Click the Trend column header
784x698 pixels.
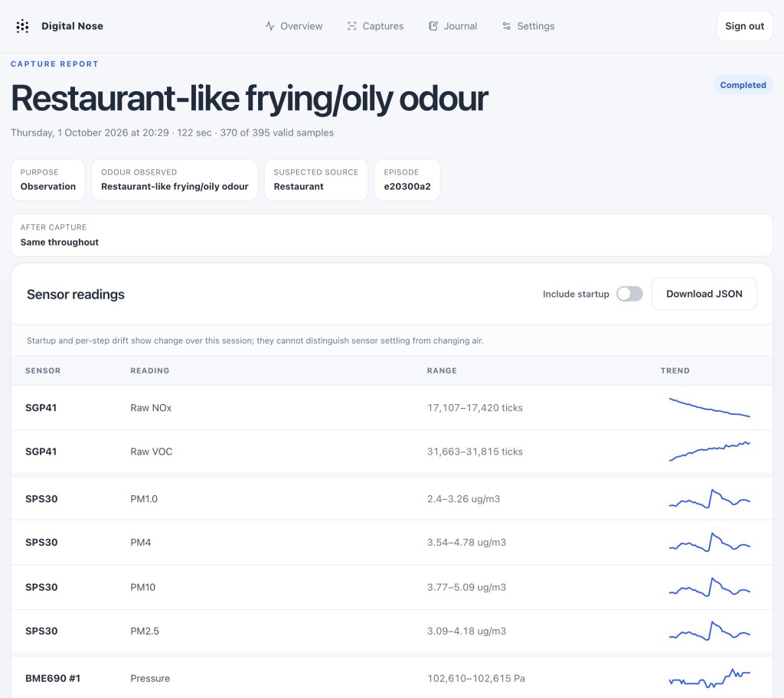click(675, 370)
